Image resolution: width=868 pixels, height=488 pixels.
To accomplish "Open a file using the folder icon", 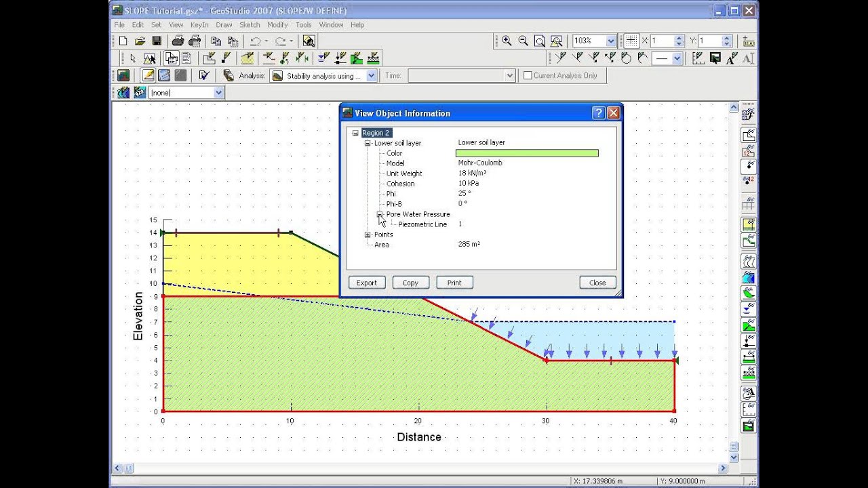I will pos(140,41).
